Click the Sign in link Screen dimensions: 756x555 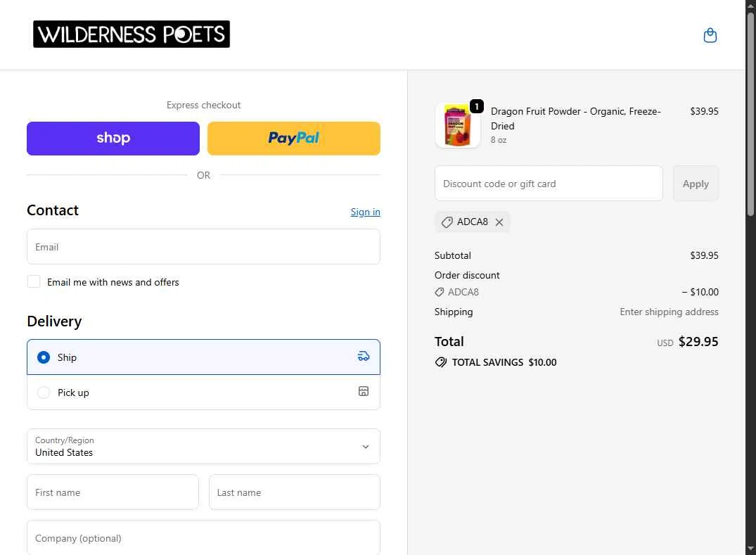pos(365,212)
